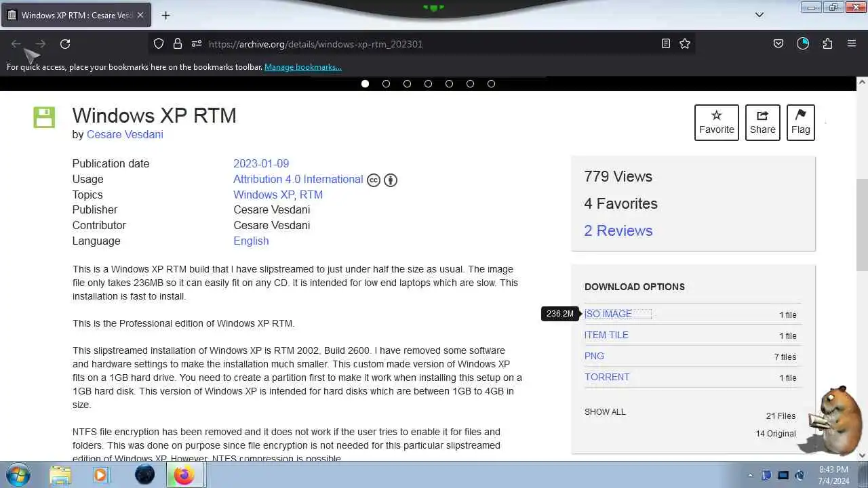Viewport: 868px width, 488px height.
Task: Open the Firefox account icon
Action: (x=803, y=44)
